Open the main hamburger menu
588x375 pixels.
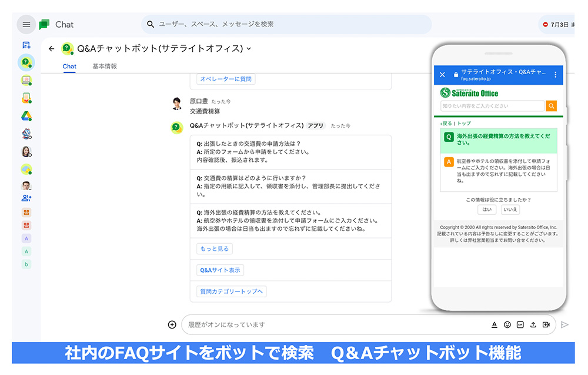(26, 25)
